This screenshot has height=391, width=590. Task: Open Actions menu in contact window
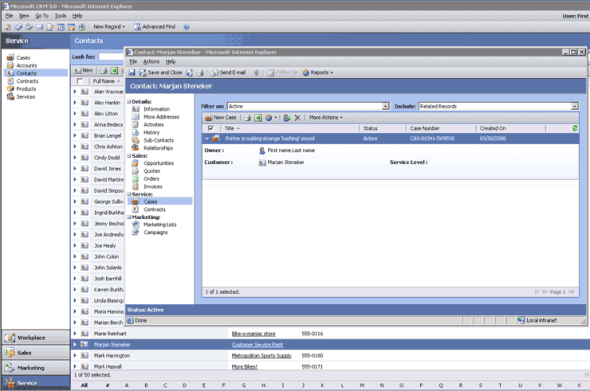click(151, 62)
